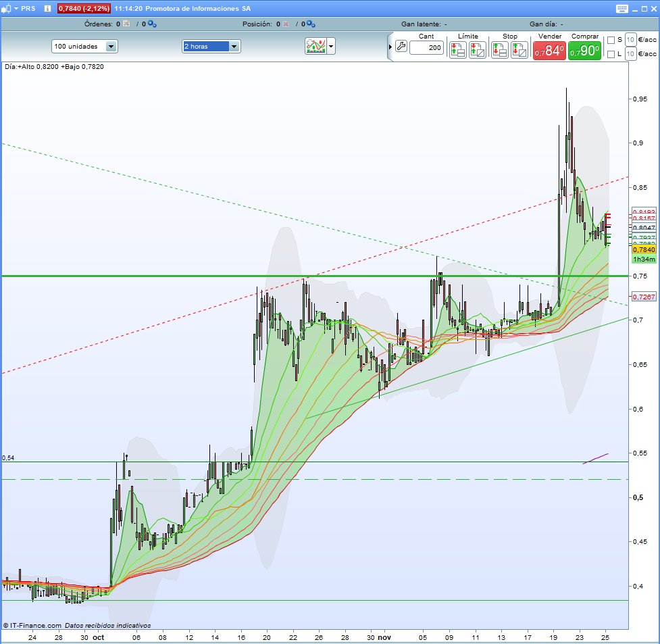Viewport: 660px width, 644px height.
Task: Click the 0,75 price axis label
Action: (x=640, y=276)
